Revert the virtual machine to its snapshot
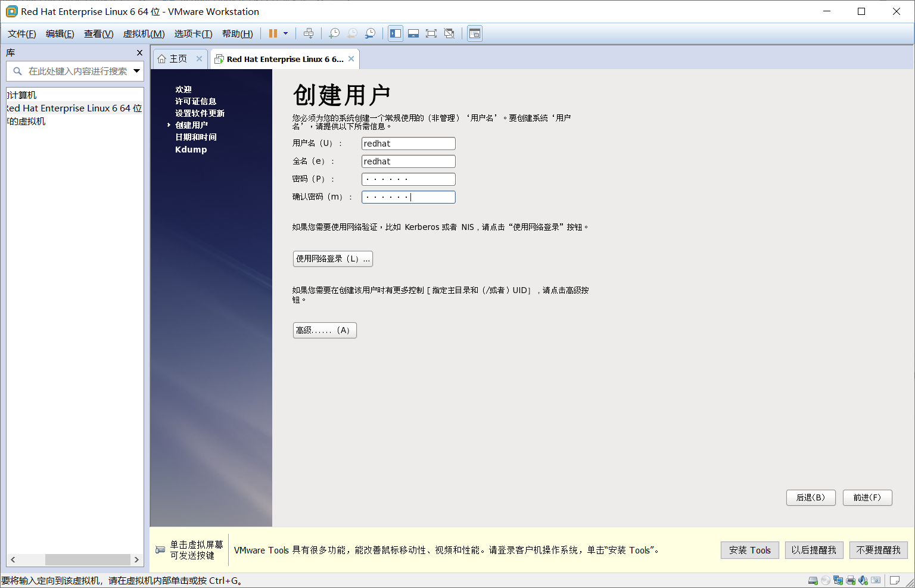915x588 pixels. coord(352,33)
